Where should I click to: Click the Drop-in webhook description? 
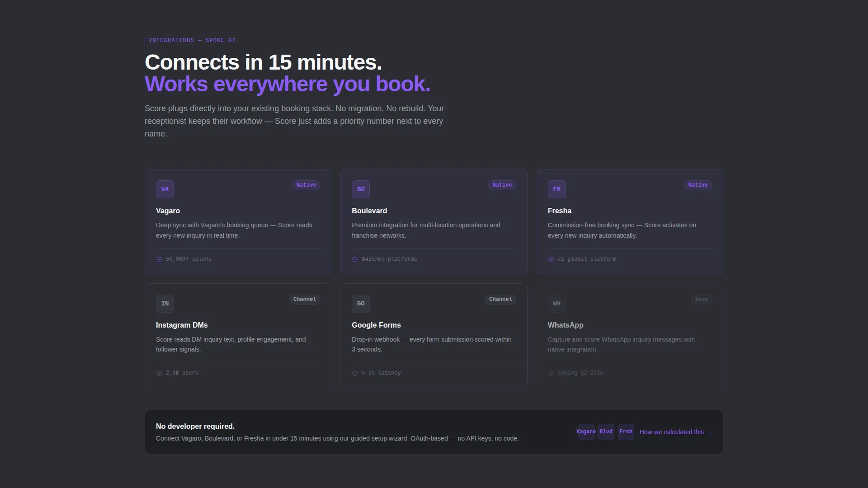click(432, 344)
